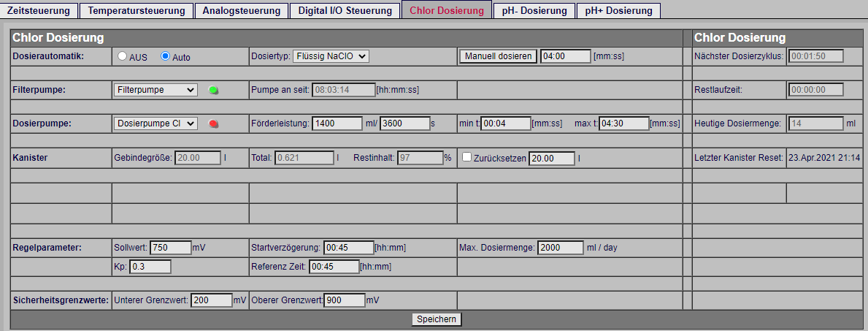Image resolution: width=868 pixels, height=331 pixels.
Task: Switch to the Temperatursteuerung tab
Action: click(x=137, y=10)
